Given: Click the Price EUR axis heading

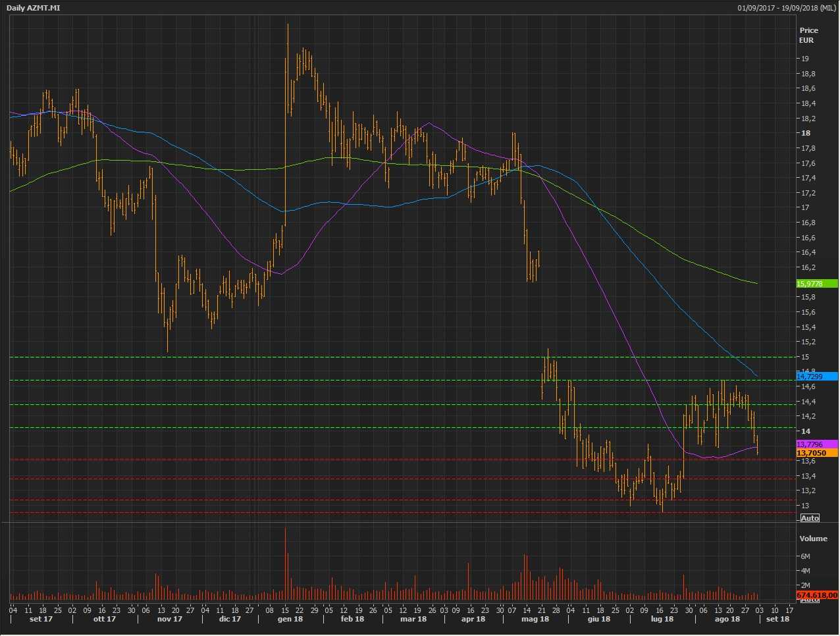Looking at the screenshot, I should coord(808,35).
